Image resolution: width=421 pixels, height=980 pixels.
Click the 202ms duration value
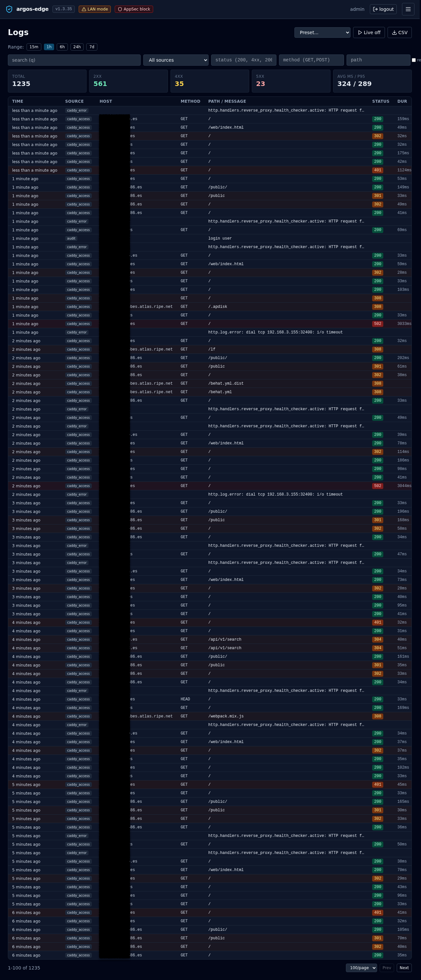[x=403, y=358]
